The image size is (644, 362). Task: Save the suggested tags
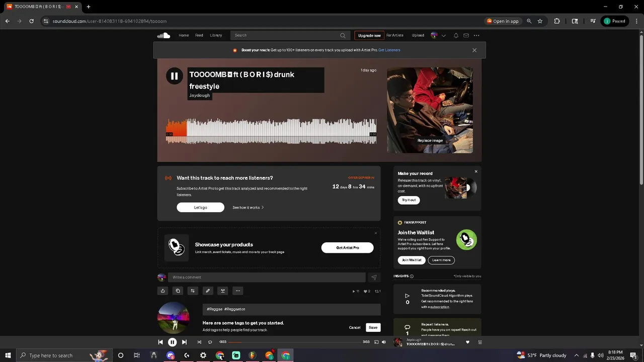pos(373,327)
